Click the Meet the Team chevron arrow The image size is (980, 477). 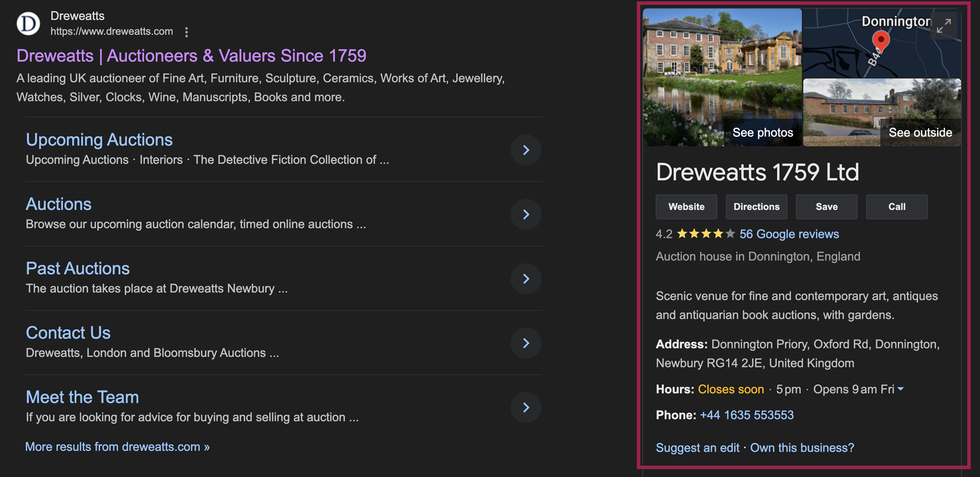[x=526, y=407]
